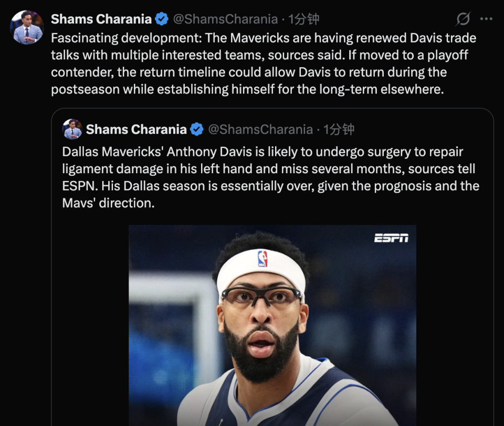This screenshot has width=504, height=426.
Task: Open the Grok explain-post icon
Action: pyautogui.click(x=463, y=19)
